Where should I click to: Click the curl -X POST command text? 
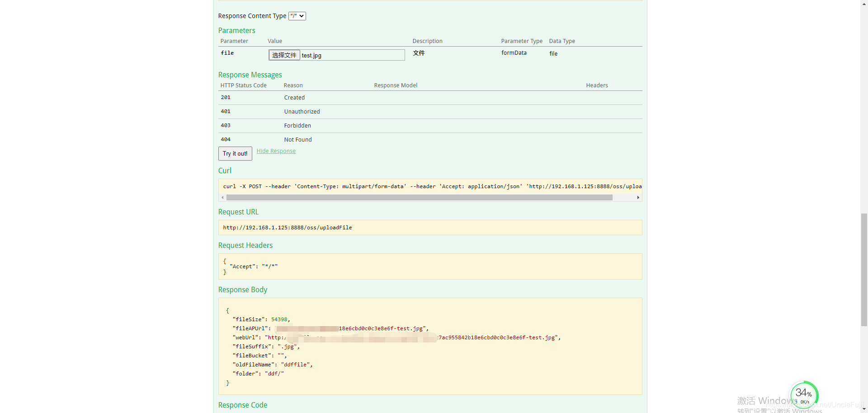432,186
